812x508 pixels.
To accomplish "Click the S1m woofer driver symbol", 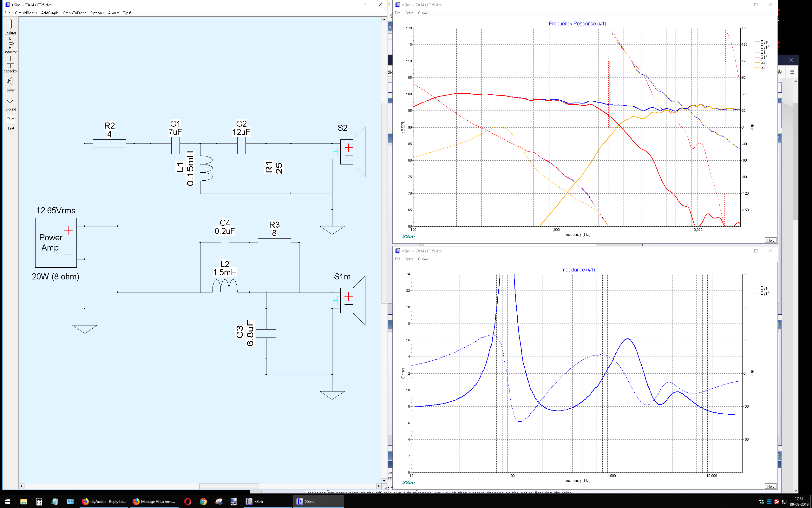I will coord(352,301).
